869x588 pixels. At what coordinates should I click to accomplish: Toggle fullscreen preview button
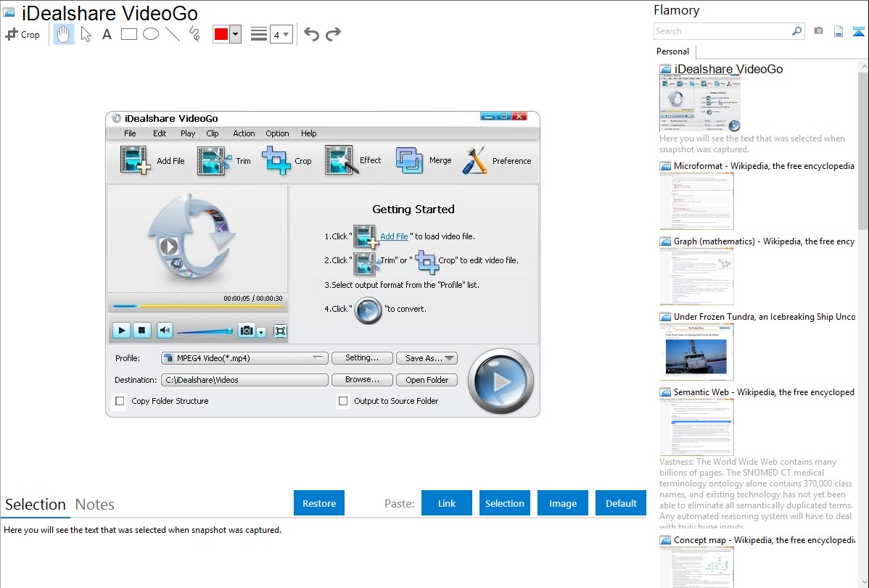coord(281,331)
